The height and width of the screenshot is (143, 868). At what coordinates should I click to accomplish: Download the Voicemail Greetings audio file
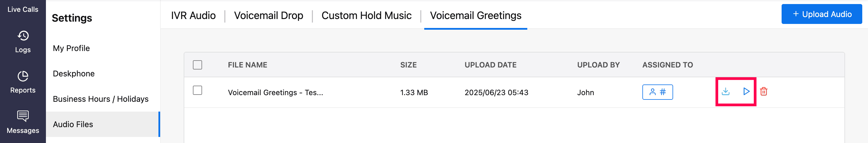pyautogui.click(x=725, y=92)
